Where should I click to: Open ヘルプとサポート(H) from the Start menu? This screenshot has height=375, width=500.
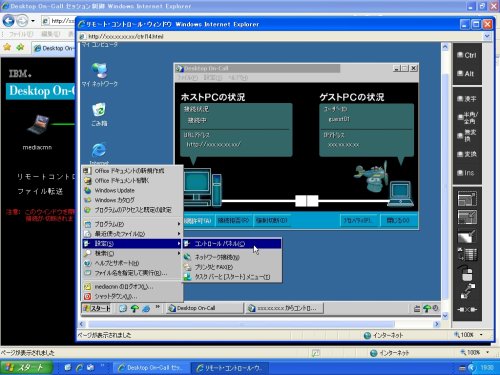pyautogui.click(x=132, y=263)
